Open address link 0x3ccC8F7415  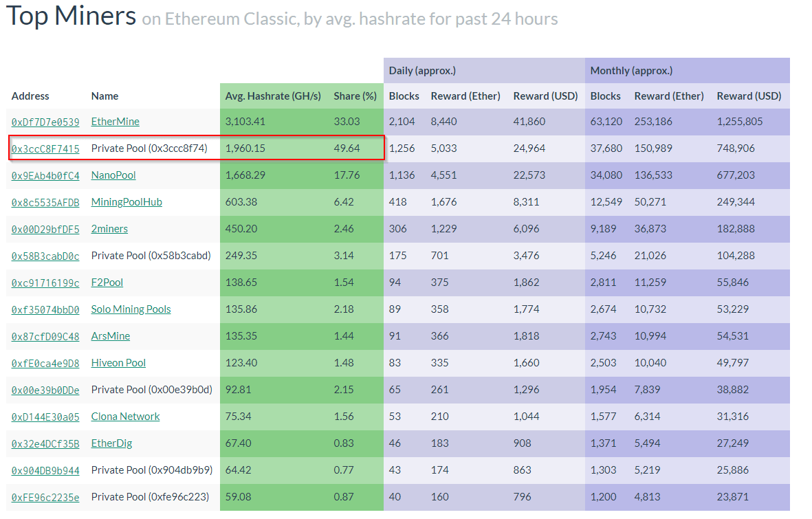[x=45, y=149]
